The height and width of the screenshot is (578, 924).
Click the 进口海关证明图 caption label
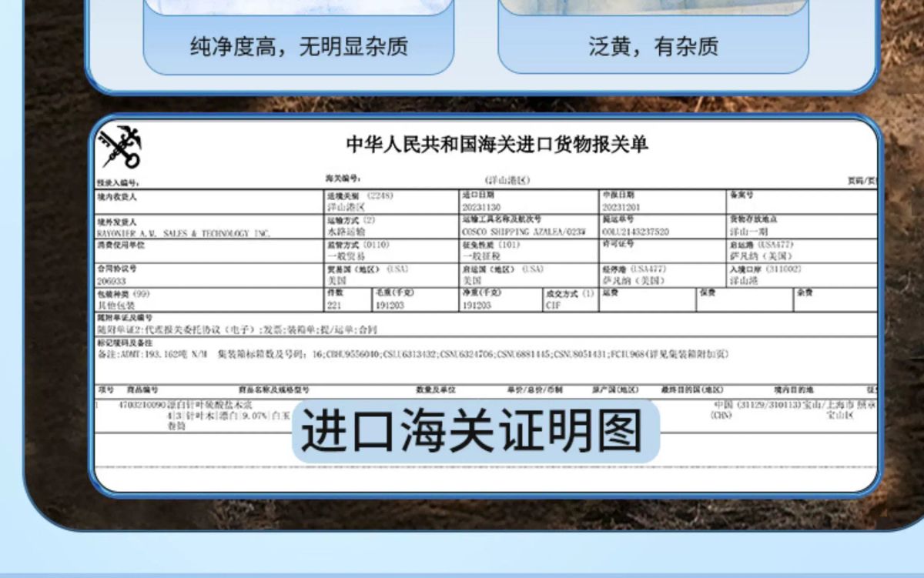point(471,430)
